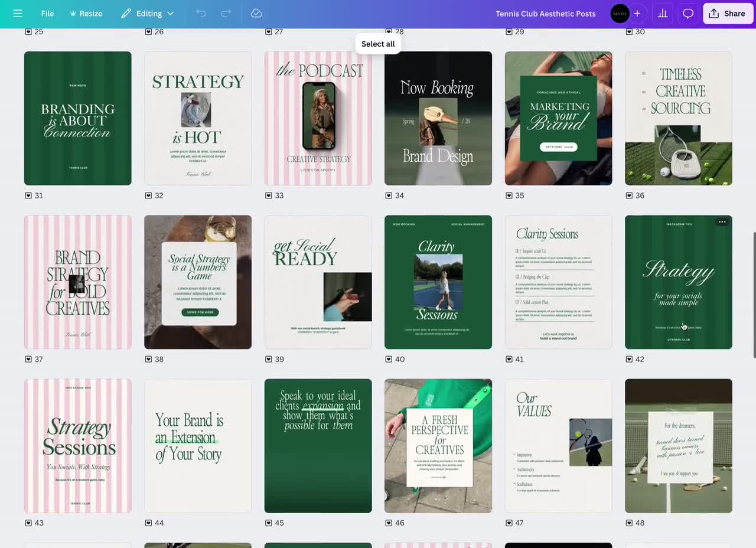Toggle selection of page 31
This screenshot has height=548, width=756.
28,195
